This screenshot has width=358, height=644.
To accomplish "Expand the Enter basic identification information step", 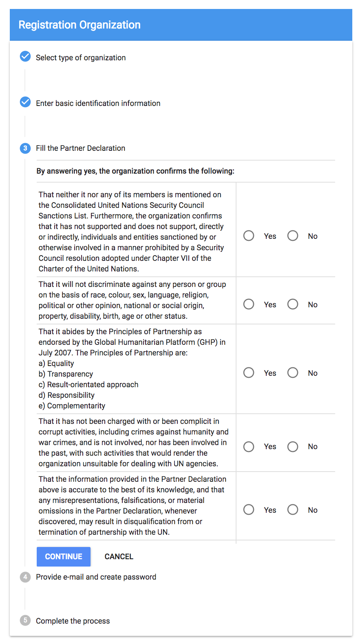I will click(x=98, y=104).
